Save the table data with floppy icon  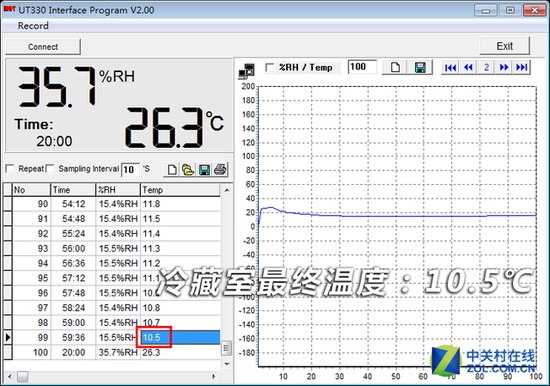204,169
